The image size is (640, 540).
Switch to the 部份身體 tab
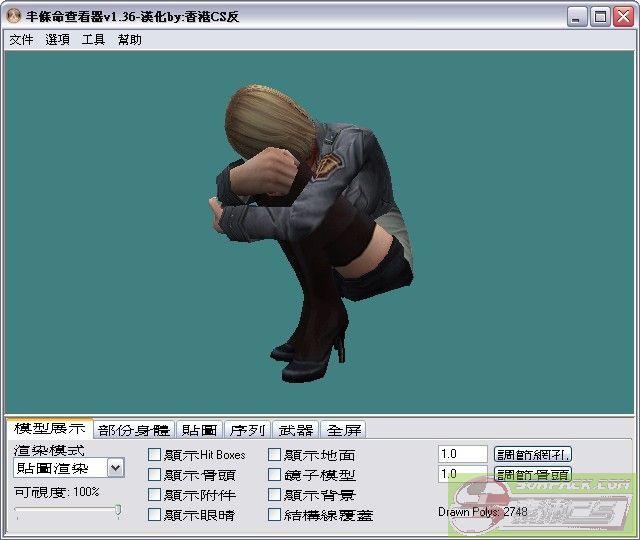pos(134,430)
